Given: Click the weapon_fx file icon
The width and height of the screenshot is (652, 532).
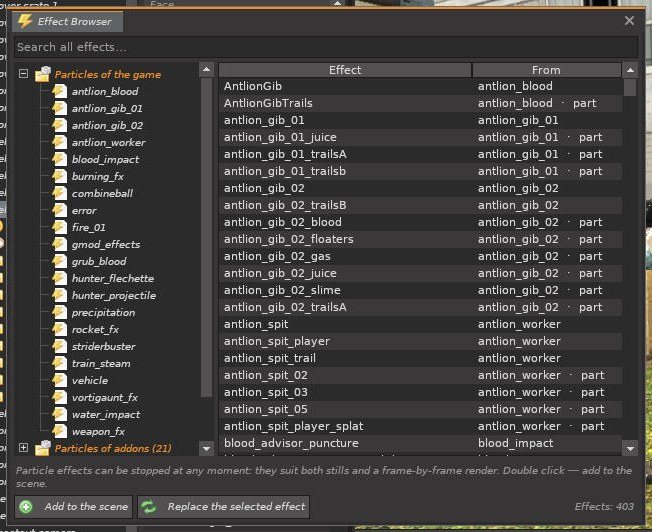Looking at the screenshot, I should (59, 432).
